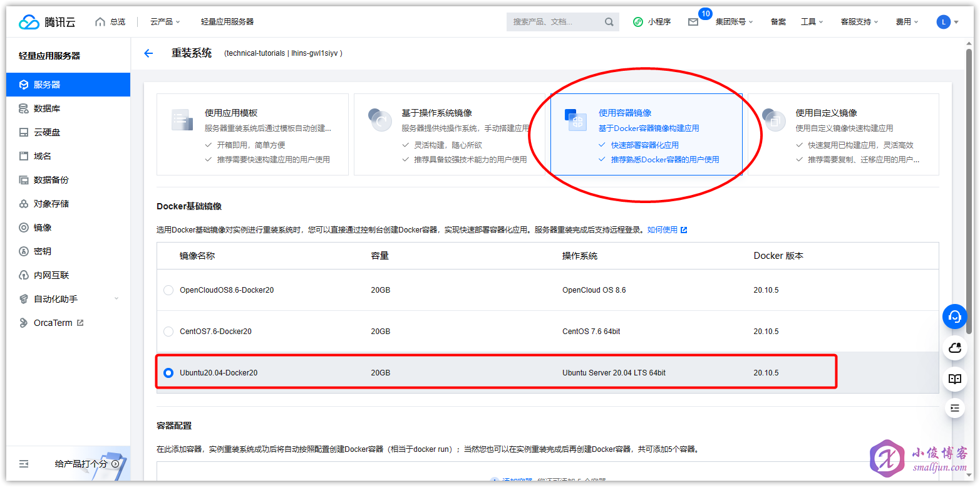Viewport: 980px width, 487px height.
Task: Click the OpenCloud OS 8.6 cell
Action: click(594, 290)
